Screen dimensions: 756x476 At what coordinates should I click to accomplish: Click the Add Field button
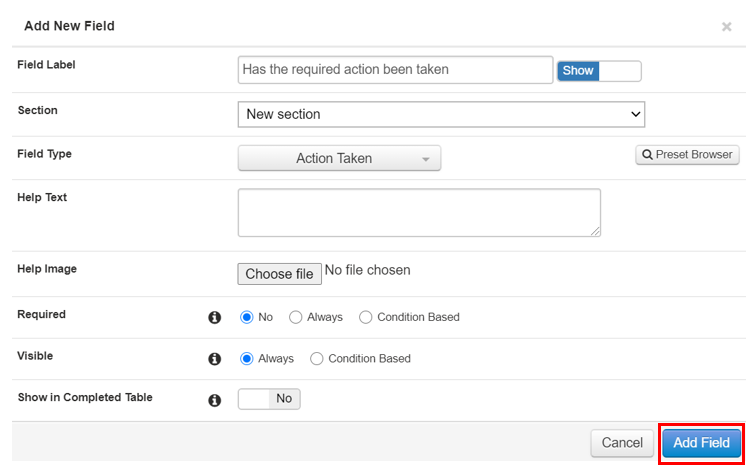(701, 442)
